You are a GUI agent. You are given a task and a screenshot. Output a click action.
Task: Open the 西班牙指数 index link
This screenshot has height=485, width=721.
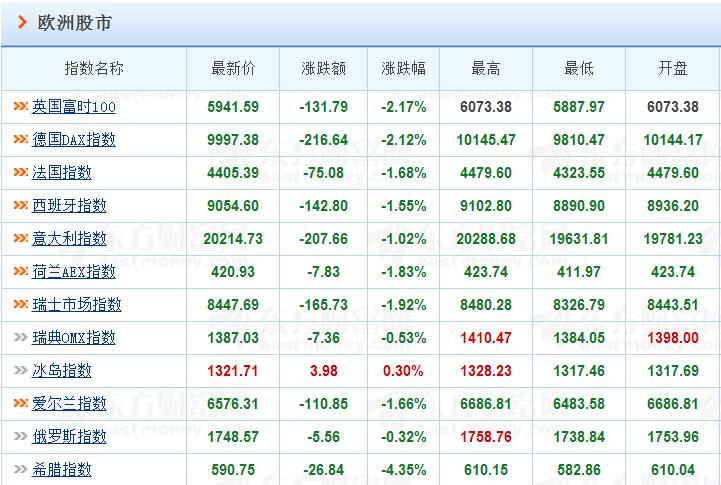69,205
